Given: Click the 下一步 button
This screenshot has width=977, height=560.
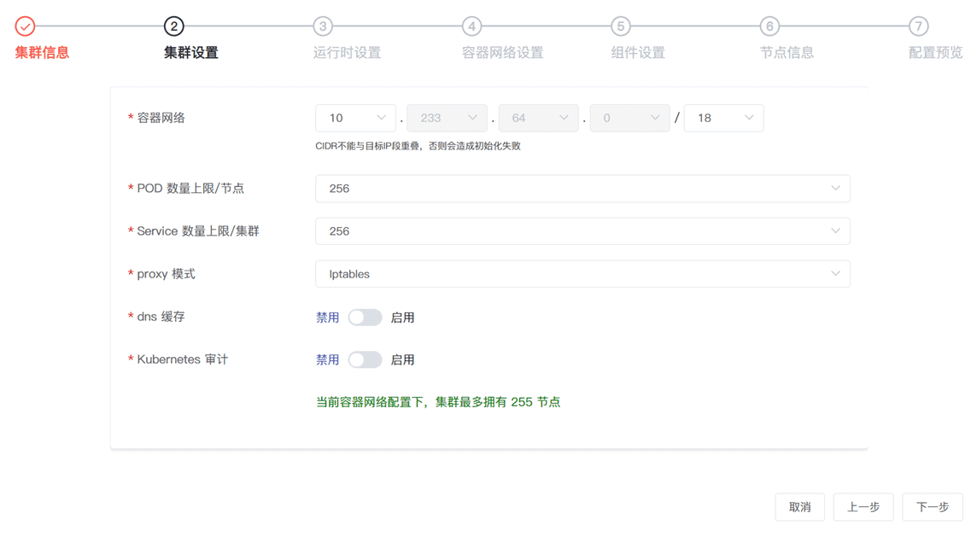Looking at the screenshot, I should tap(933, 507).
